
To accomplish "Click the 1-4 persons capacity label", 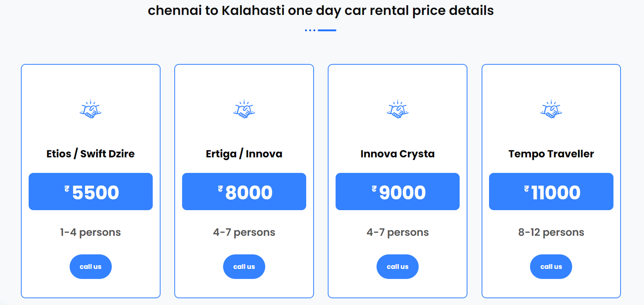I will pyautogui.click(x=91, y=232).
